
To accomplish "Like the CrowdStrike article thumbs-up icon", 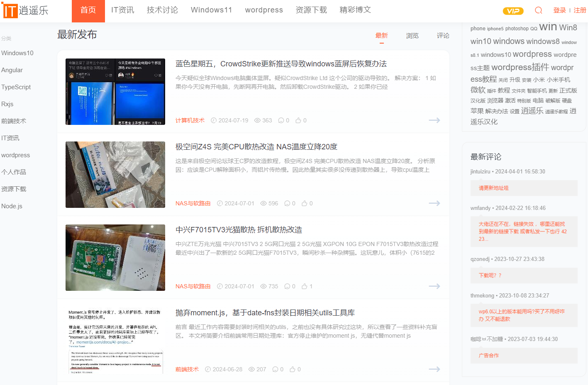I will (x=298, y=120).
